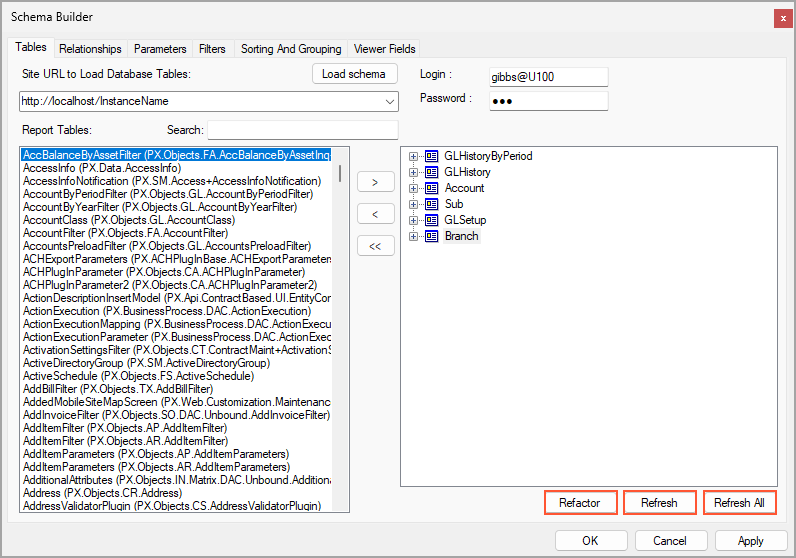Image resolution: width=796 pixels, height=558 pixels.
Task: Switch to the Relationships tab
Action: pos(90,48)
